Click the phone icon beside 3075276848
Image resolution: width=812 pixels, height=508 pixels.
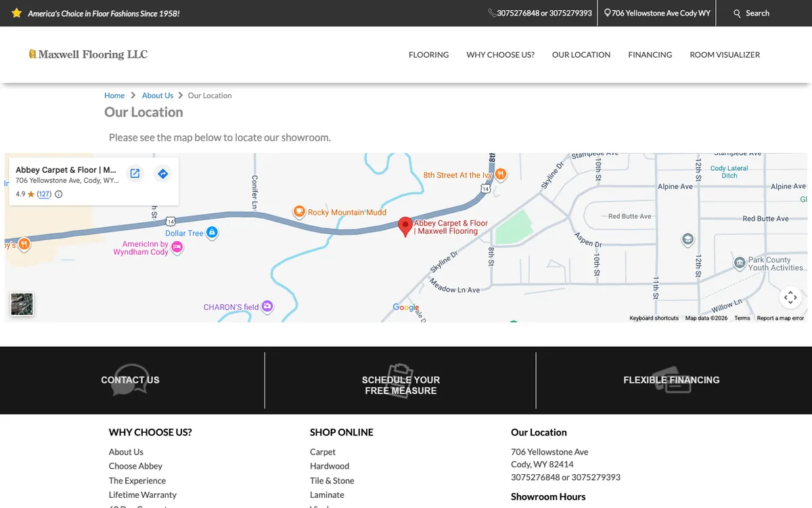[492, 13]
